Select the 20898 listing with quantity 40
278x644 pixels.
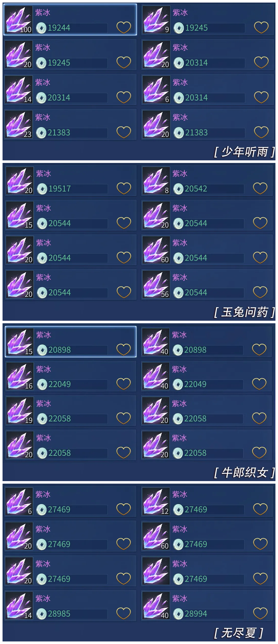(x=207, y=342)
